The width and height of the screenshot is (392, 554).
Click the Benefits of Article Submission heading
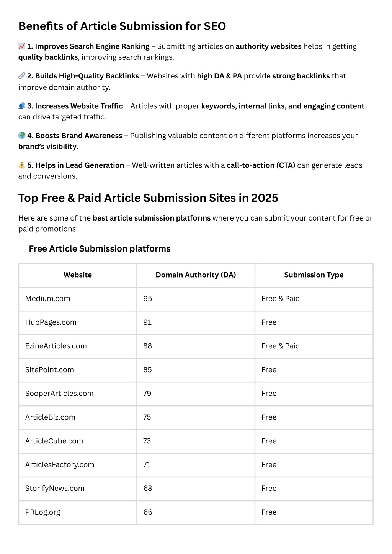click(122, 26)
